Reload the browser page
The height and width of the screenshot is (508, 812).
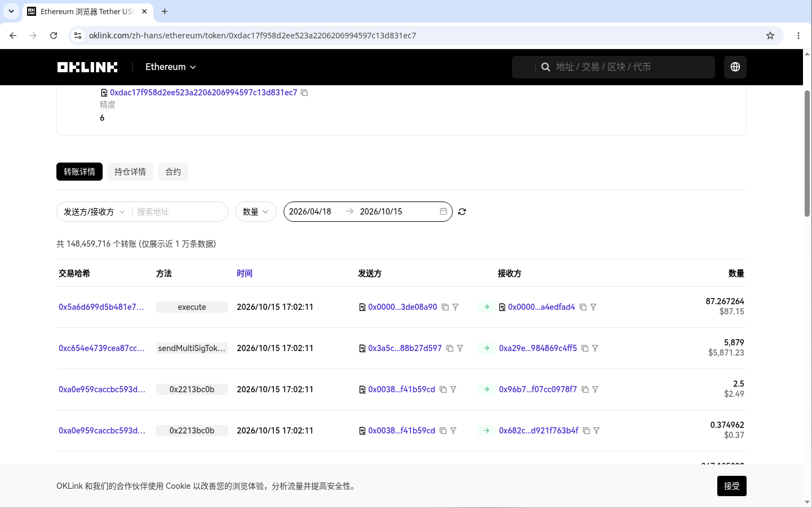pos(54,36)
